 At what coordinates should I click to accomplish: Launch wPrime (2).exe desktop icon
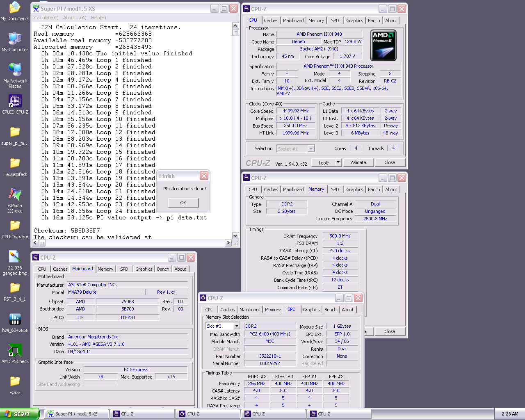click(15, 200)
